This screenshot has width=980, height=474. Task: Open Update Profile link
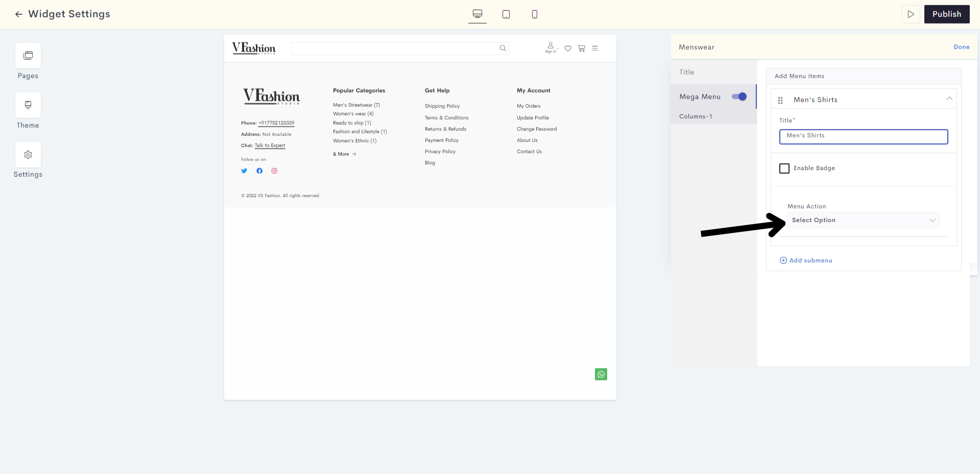(x=533, y=118)
